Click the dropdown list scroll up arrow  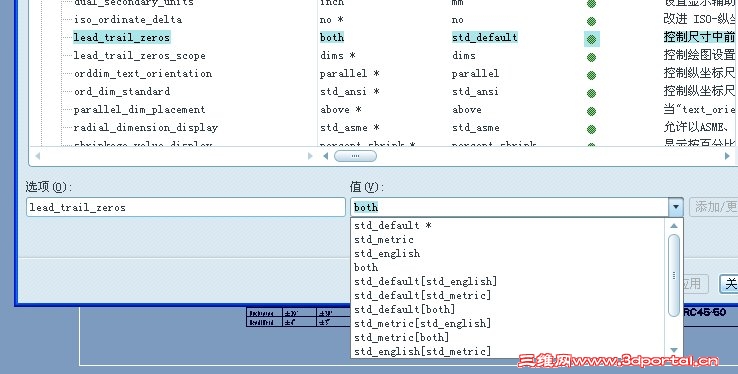click(674, 226)
